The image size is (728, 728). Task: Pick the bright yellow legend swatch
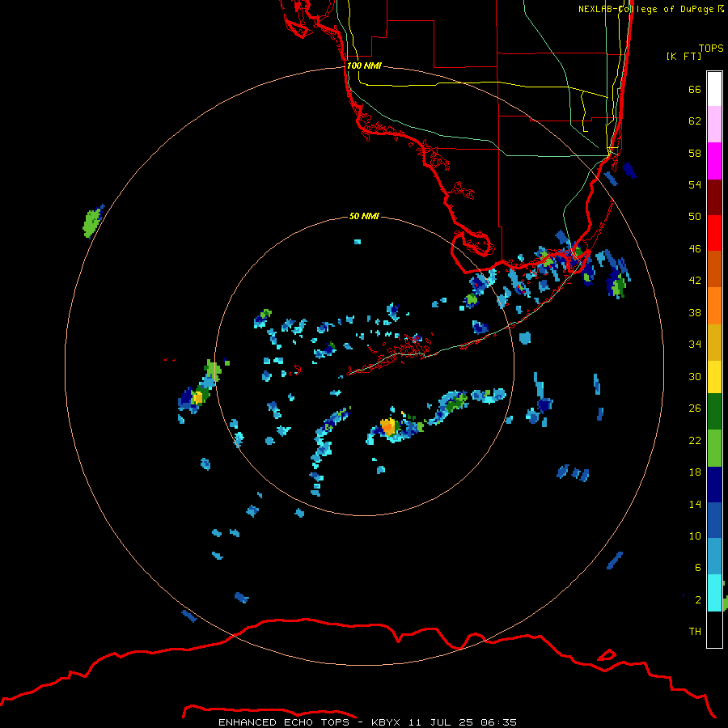(x=714, y=377)
